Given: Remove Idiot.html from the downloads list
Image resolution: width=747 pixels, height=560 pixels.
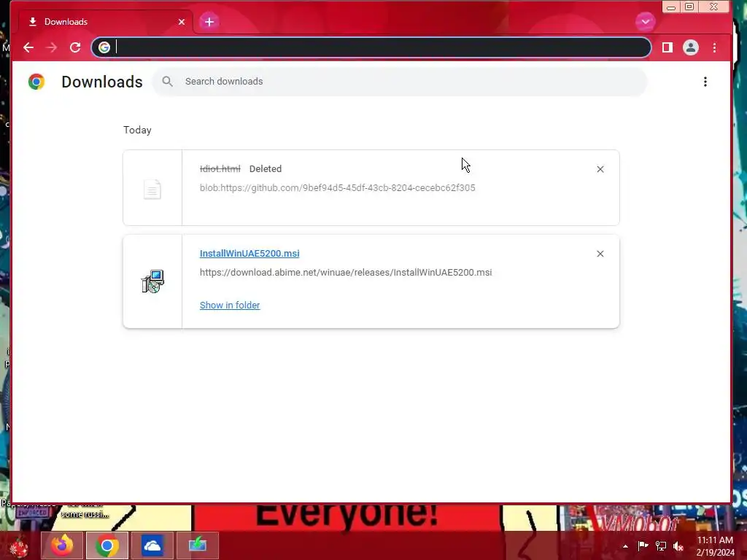Looking at the screenshot, I should coord(600,169).
